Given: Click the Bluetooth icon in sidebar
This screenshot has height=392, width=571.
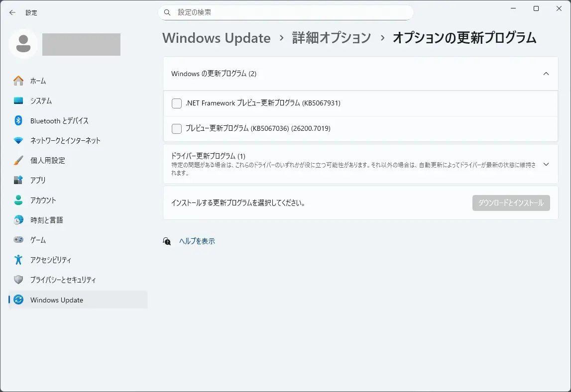Looking at the screenshot, I should [18, 120].
